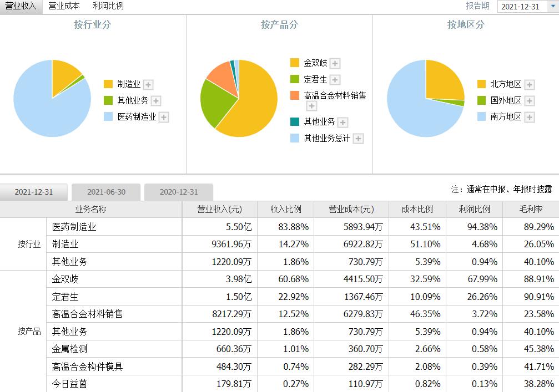
Task: Switch to the 营业成本 tab
Action: [64, 6]
